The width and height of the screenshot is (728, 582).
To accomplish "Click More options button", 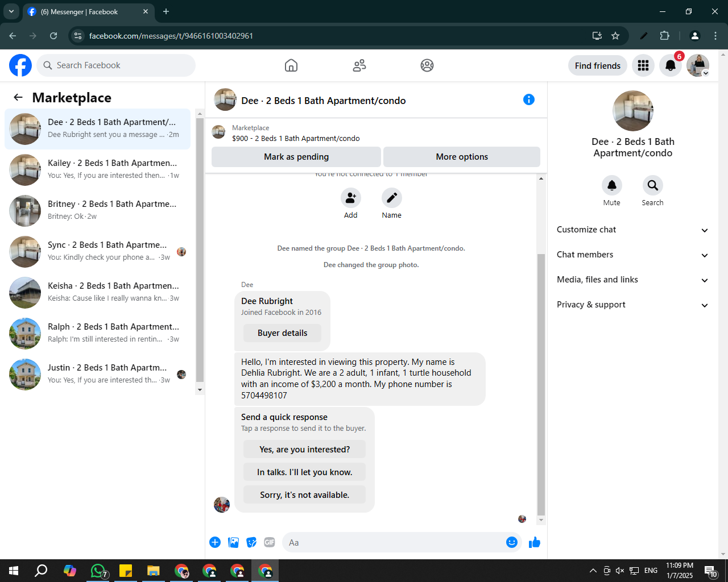I will coord(462,157).
